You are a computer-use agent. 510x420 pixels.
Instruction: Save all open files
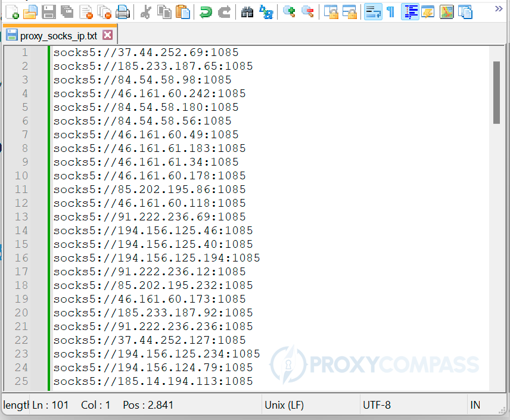(67, 12)
